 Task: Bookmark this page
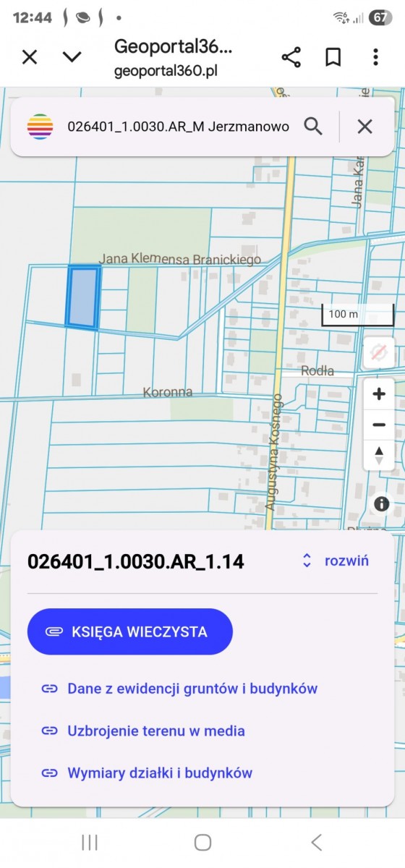[333, 57]
